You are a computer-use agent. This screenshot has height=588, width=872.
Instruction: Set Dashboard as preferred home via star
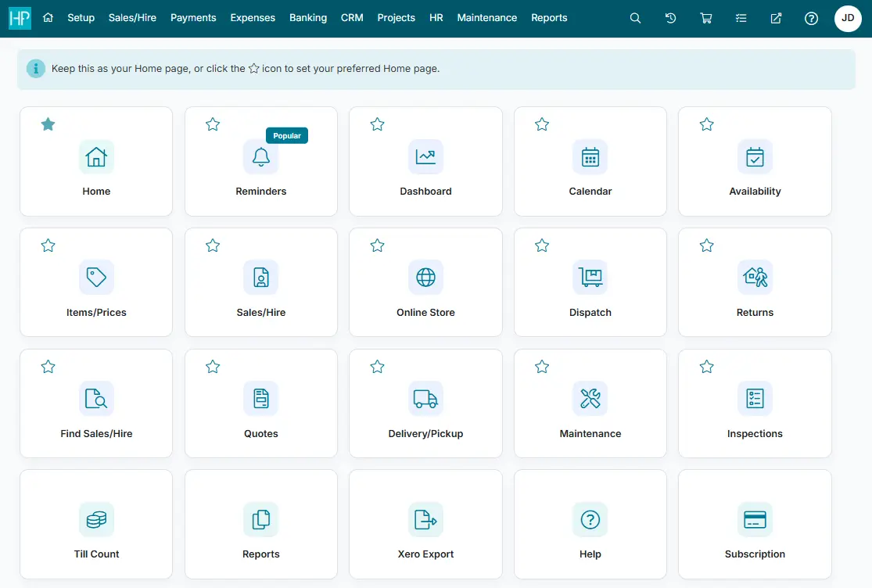377,124
